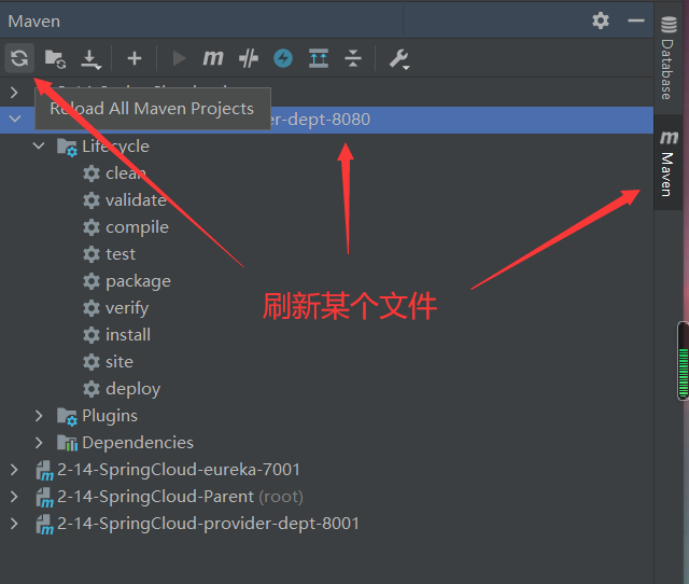The height and width of the screenshot is (584, 689).
Task: Select 2-14-SpringCloud-provider-dept-8001 project row
Action: click(x=327, y=523)
